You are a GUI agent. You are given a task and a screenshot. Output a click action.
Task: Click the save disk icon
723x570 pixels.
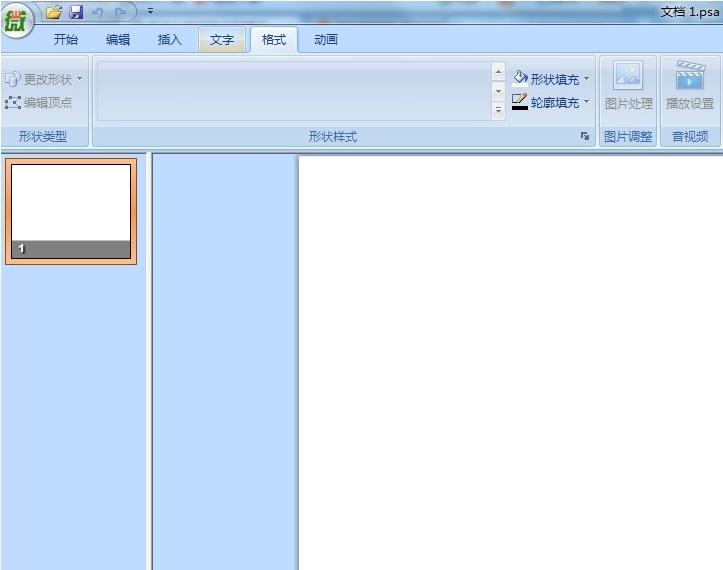(x=76, y=12)
